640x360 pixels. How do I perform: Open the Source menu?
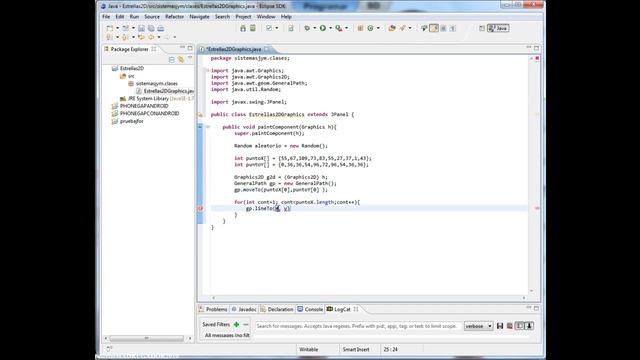(152, 17)
